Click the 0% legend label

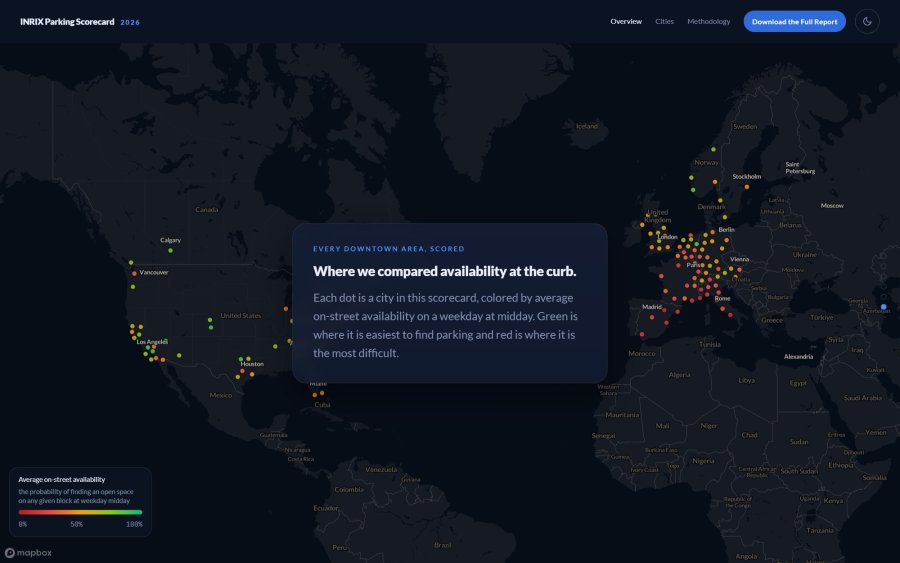(x=22, y=524)
